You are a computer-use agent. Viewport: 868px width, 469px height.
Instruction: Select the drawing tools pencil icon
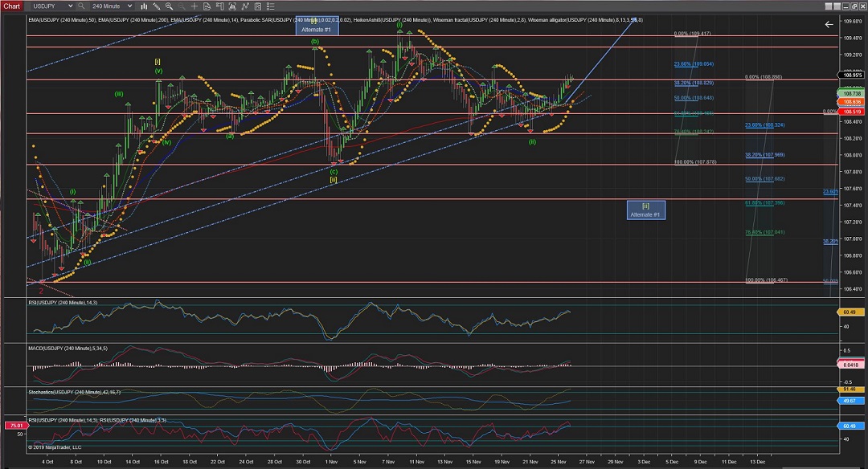click(156, 6)
